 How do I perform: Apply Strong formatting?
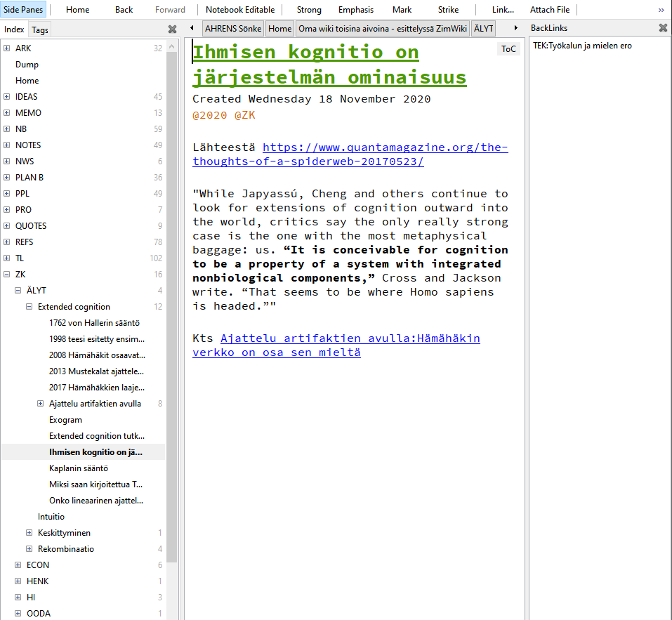(x=309, y=10)
